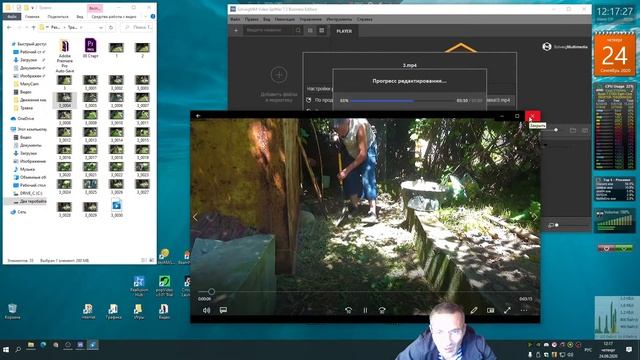Open ManyCam folder in navigation pane
The image size is (640, 360).
point(26,84)
